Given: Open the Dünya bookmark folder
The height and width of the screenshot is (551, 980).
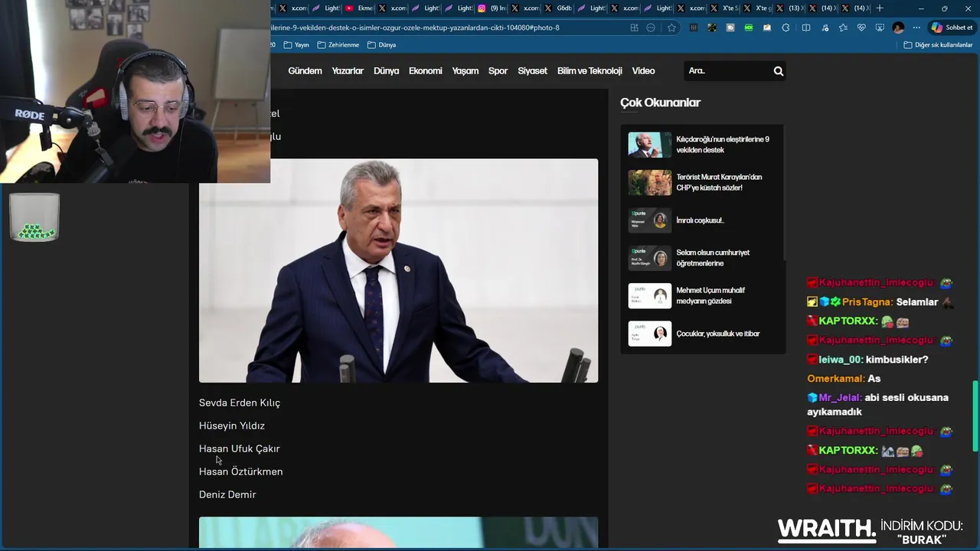Looking at the screenshot, I should (x=381, y=45).
